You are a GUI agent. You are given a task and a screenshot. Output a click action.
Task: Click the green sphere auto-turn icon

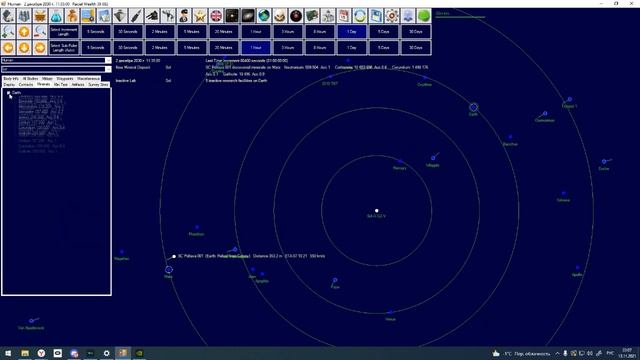(x=424, y=16)
